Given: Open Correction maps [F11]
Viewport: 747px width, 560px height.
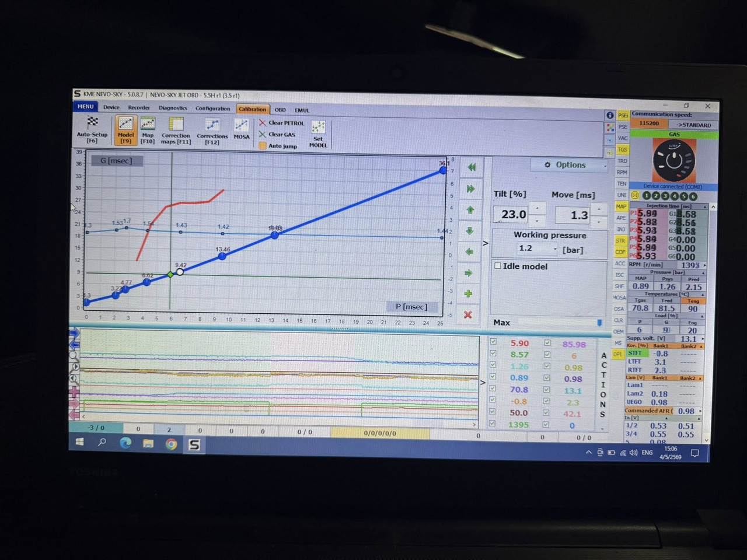Looking at the screenshot, I should pos(176,130).
